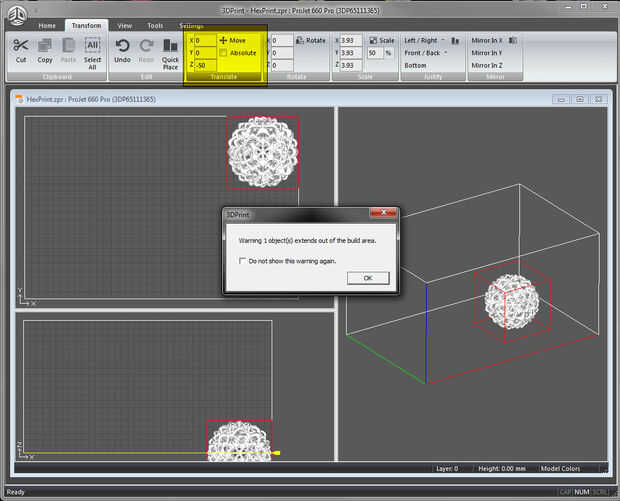
Task: Click the Translate Z input field
Action: tap(204, 65)
